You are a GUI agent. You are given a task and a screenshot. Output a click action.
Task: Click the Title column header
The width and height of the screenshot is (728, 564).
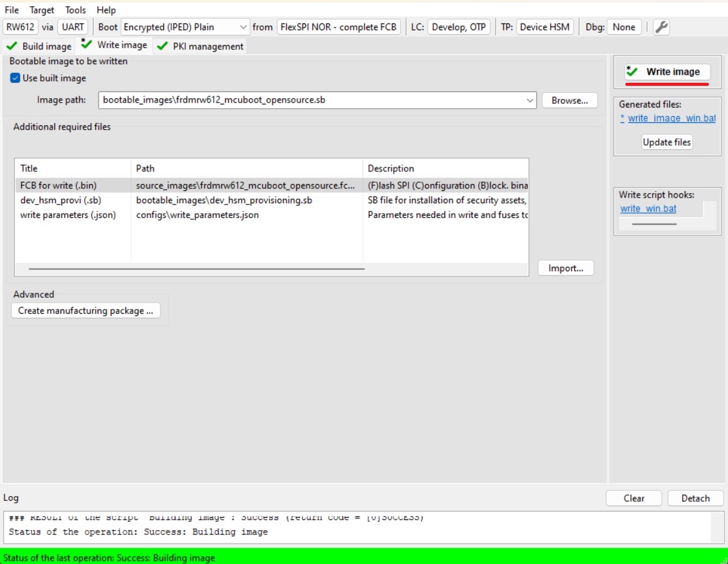(73, 168)
